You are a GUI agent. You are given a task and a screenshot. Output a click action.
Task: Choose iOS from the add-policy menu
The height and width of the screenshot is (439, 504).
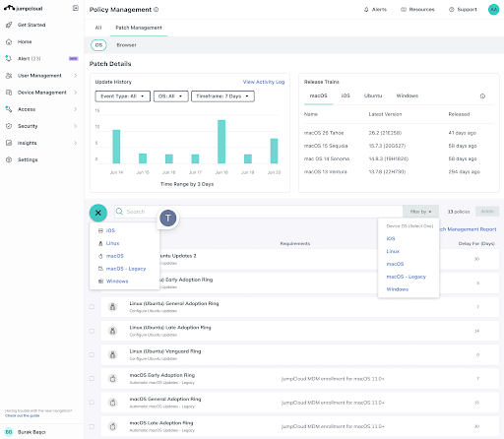[110, 230]
